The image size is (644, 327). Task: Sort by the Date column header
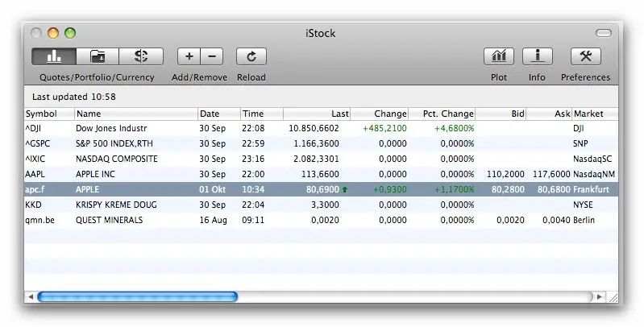pos(219,114)
